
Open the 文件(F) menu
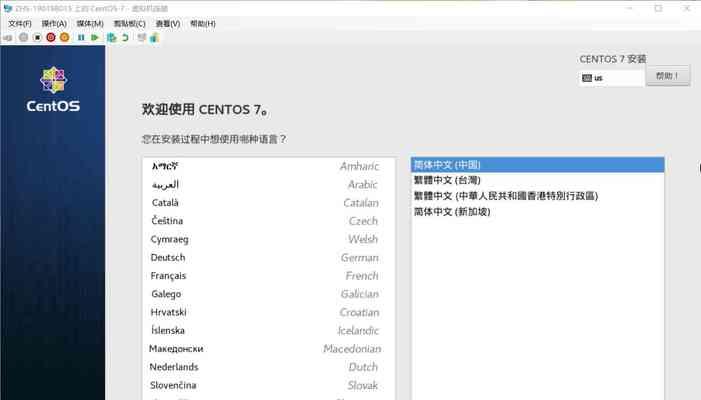(20, 24)
